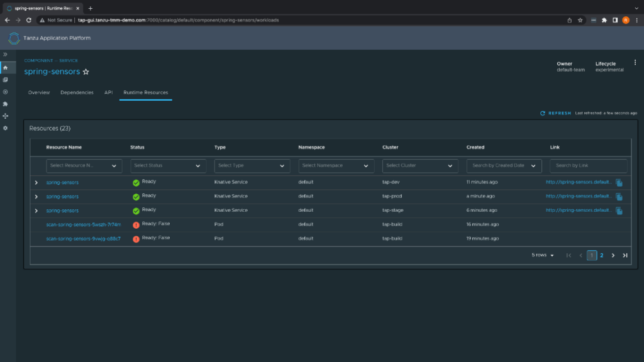This screenshot has height=362, width=644.
Task: Click the Home icon in the sidebar
Action: point(6,68)
